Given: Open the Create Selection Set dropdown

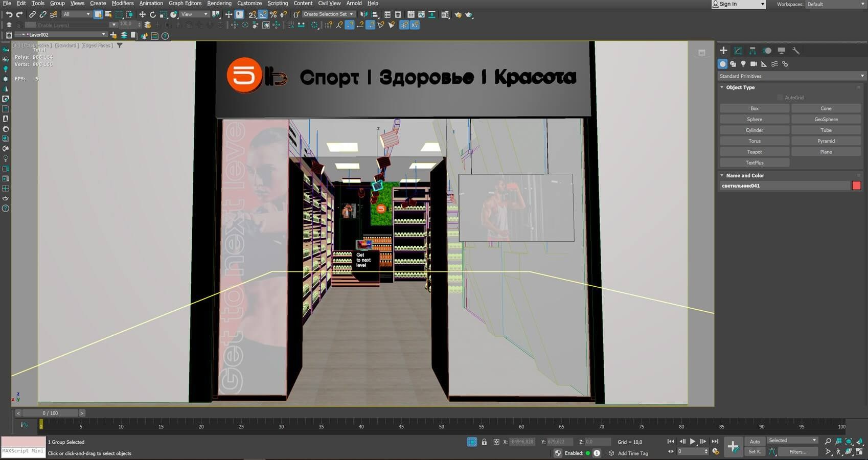Looking at the screenshot, I should [328, 14].
